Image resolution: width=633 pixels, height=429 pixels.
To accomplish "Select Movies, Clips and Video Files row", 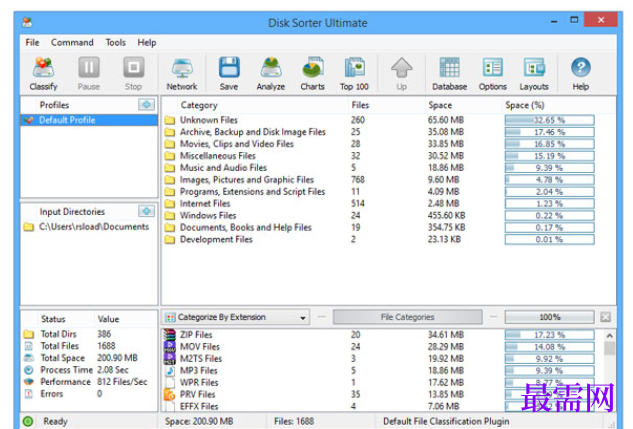I will 379,144.
